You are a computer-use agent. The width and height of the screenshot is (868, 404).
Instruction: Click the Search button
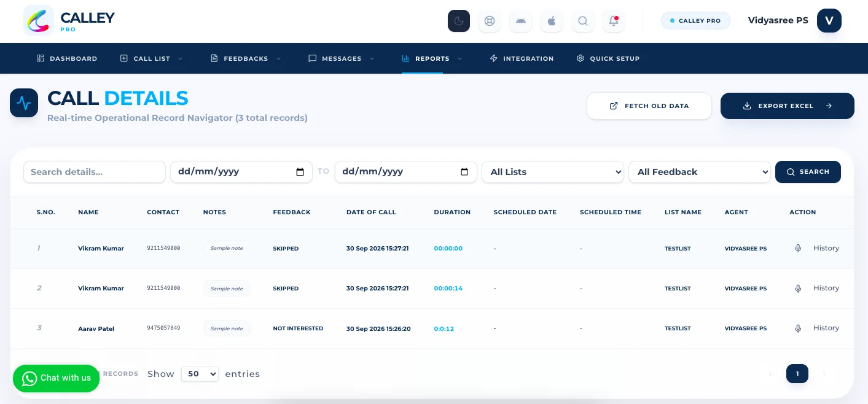(808, 172)
